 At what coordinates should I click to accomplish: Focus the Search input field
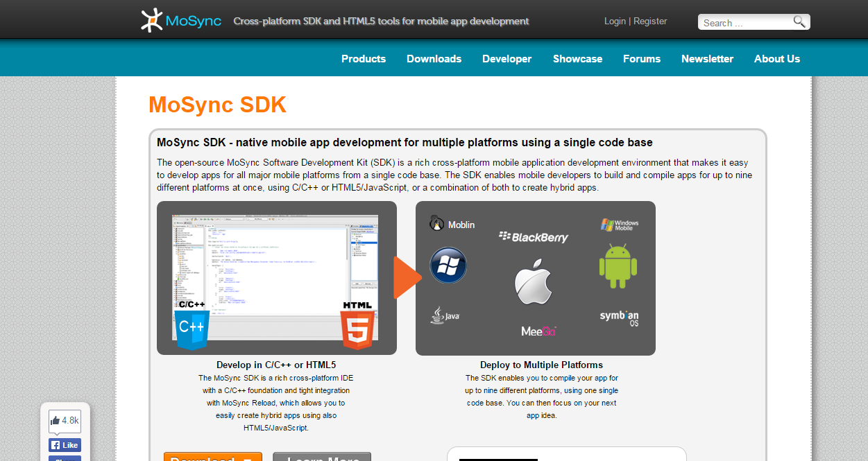click(x=746, y=22)
